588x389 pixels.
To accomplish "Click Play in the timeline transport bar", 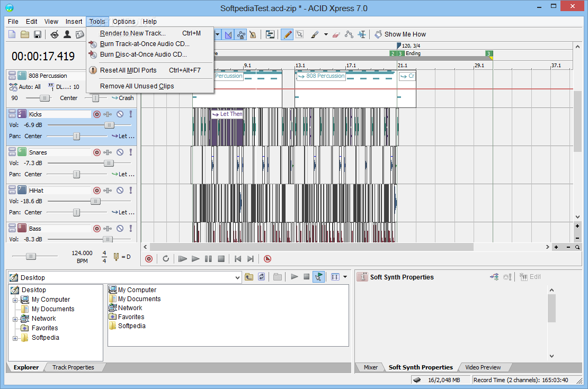I will tap(195, 259).
